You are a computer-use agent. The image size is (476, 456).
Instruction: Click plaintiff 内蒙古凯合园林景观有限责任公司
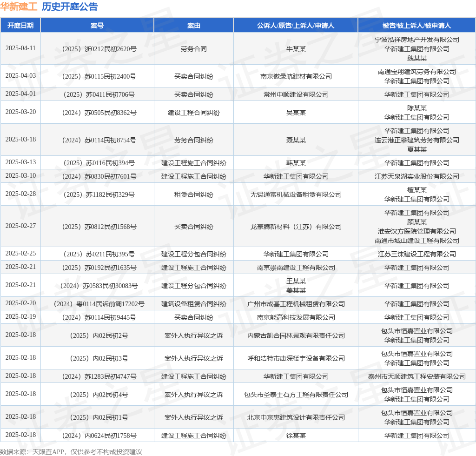296,335
